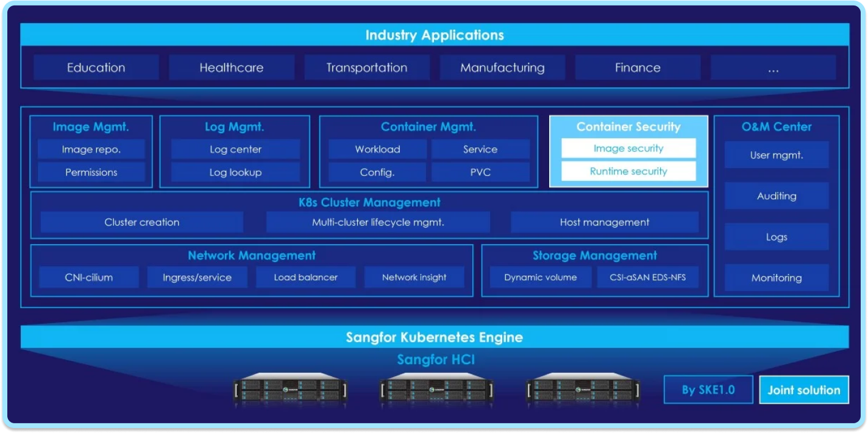Choose Multi-cluster lifecycle mgmt. block

(x=378, y=222)
